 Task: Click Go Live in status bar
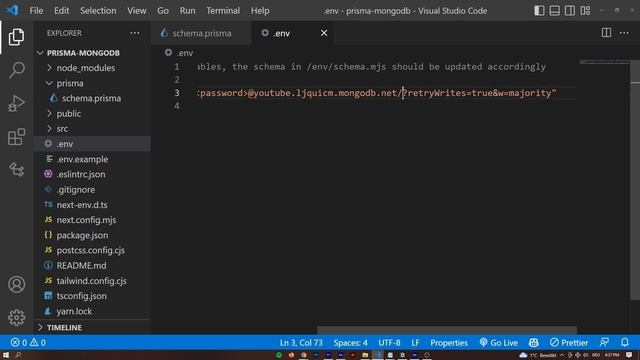(498, 342)
